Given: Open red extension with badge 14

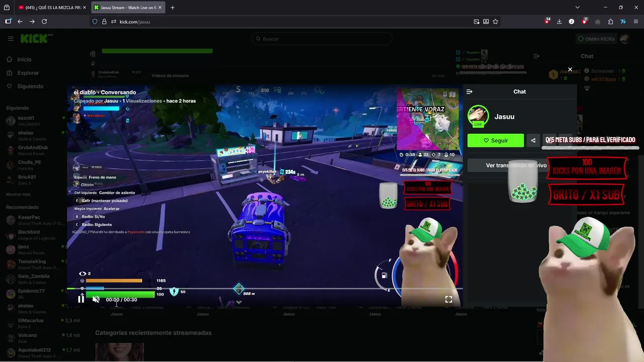Looking at the screenshot, I should coord(547,21).
